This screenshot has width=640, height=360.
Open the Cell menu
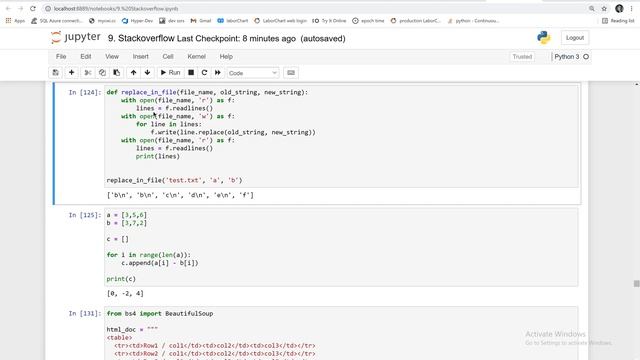pos(168,57)
